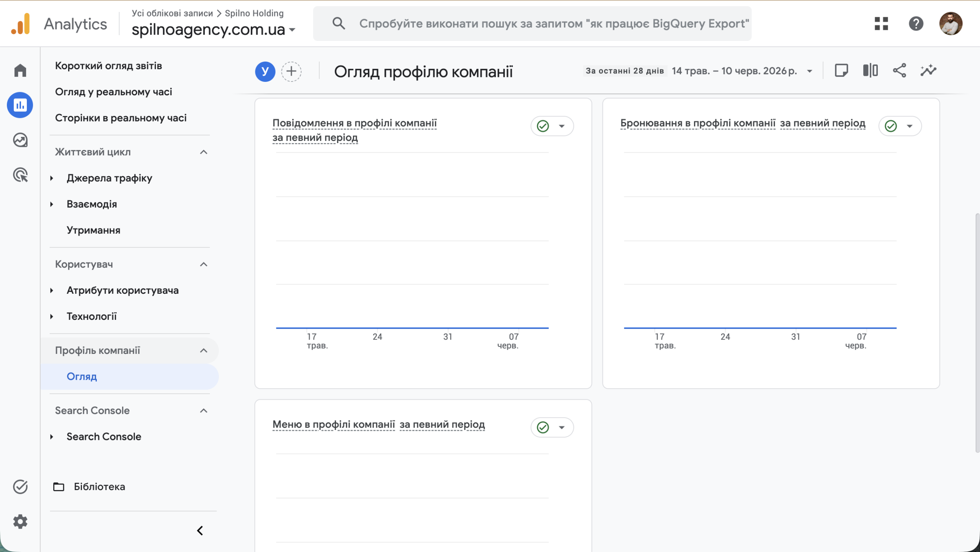Open the Бібліотека folder icon
The image size is (980, 552).
59,487
